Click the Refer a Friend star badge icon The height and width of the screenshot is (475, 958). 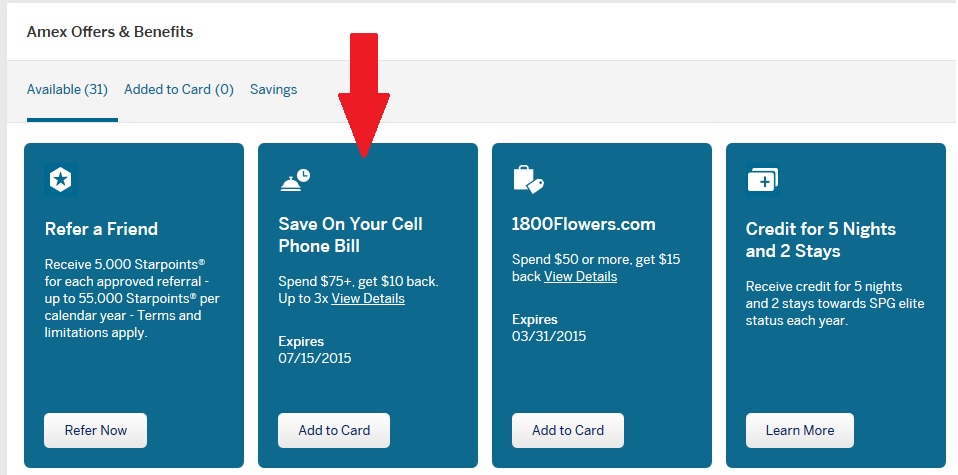pos(62,180)
